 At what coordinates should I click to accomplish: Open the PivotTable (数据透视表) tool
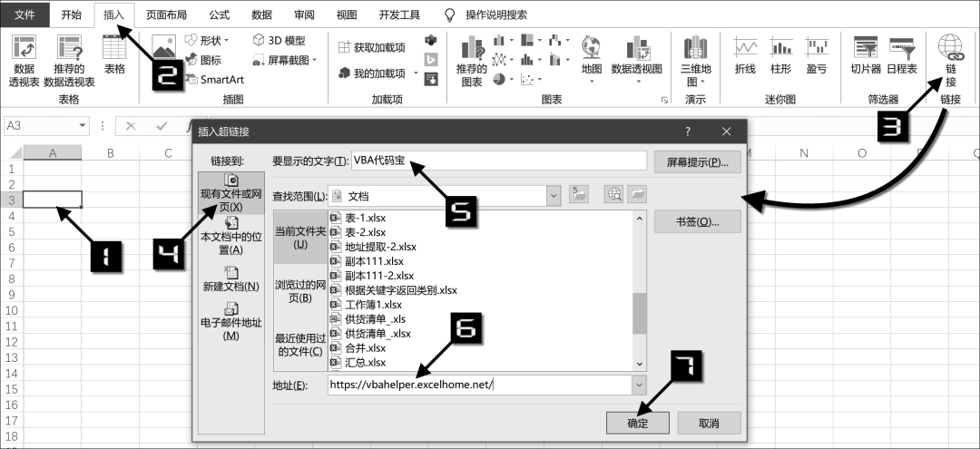point(24,61)
